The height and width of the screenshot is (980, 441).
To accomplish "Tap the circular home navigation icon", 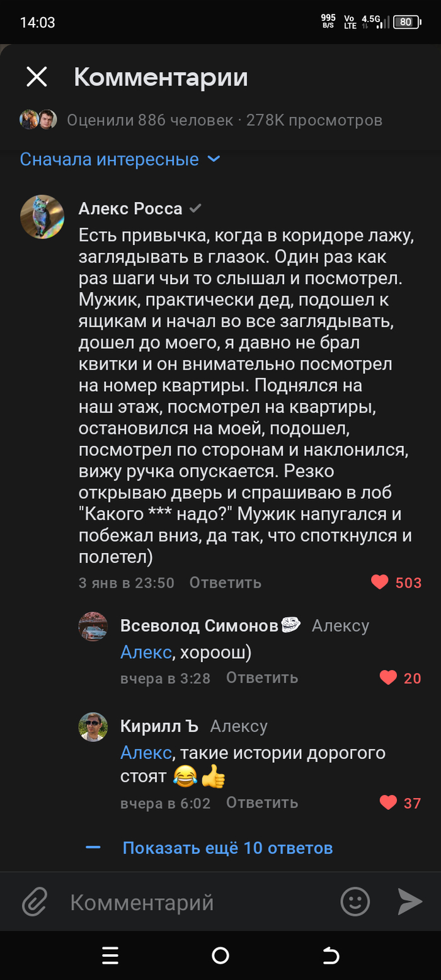I will click(220, 955).
